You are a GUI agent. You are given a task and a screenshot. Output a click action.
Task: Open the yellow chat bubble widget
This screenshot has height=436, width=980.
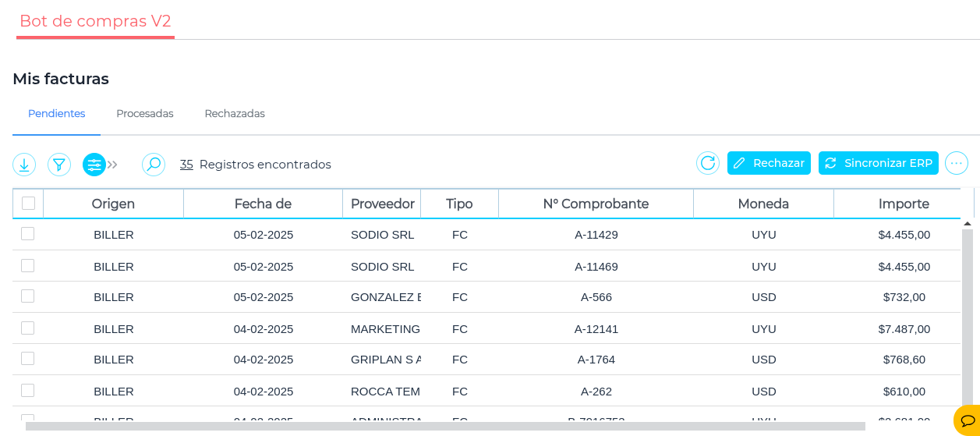click(x=968, y=420)
